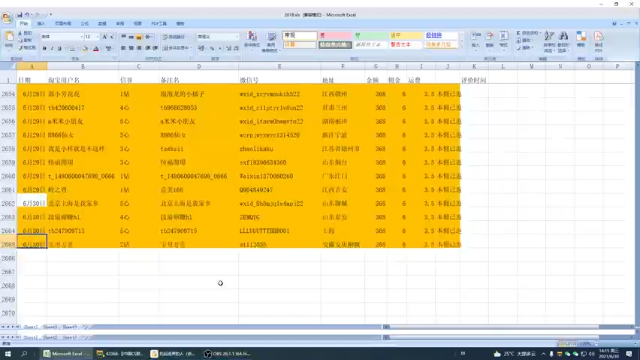Click the Clear eraser button
This screenshot has height=360, width=640.
click(524, 48)
